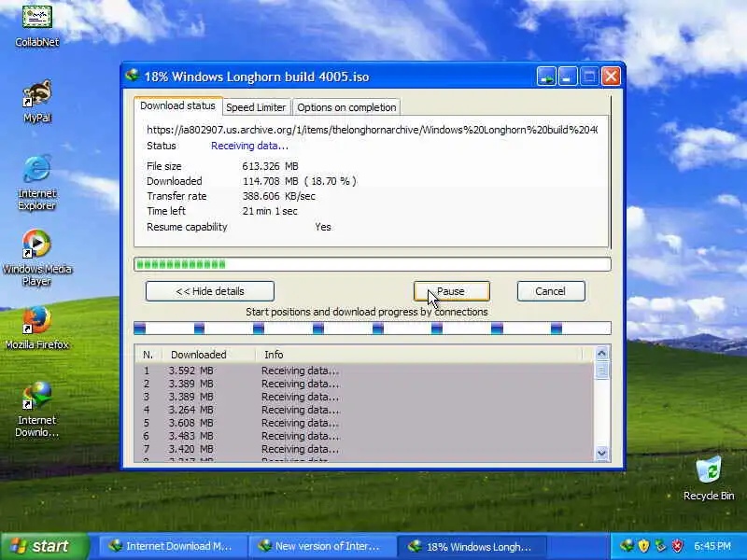Viewport: 747px width, 560px height.
Task: Click the yellow security shield tray icon
Action: (643, 546)
